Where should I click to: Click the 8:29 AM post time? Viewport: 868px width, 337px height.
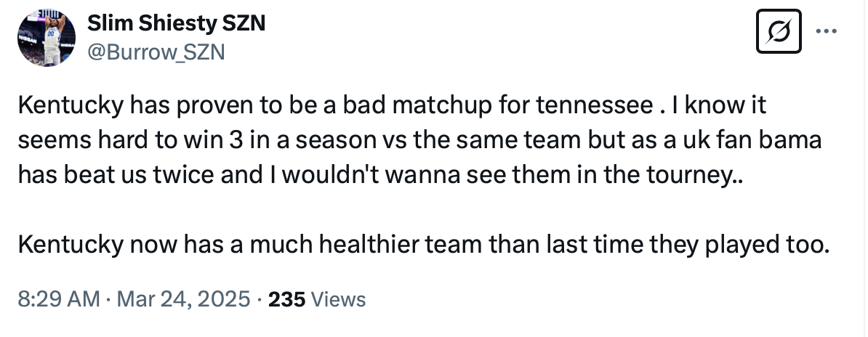pos(57,299)
